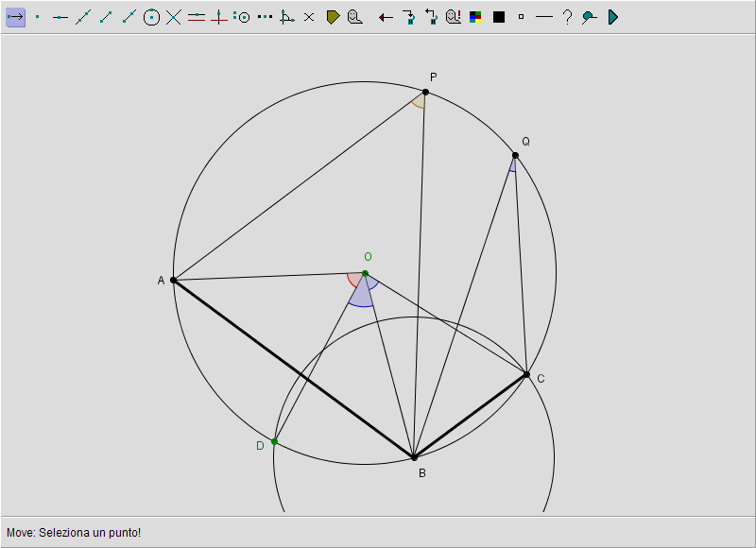Select the Perpendicular line tool
756x548 pixels.
[219, 17]
